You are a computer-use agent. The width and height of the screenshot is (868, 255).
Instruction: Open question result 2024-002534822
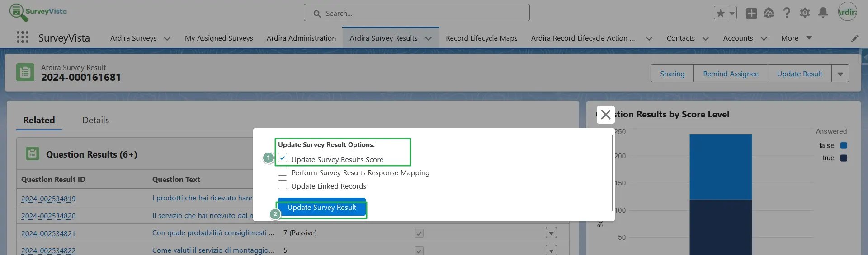tap(48, 250)
